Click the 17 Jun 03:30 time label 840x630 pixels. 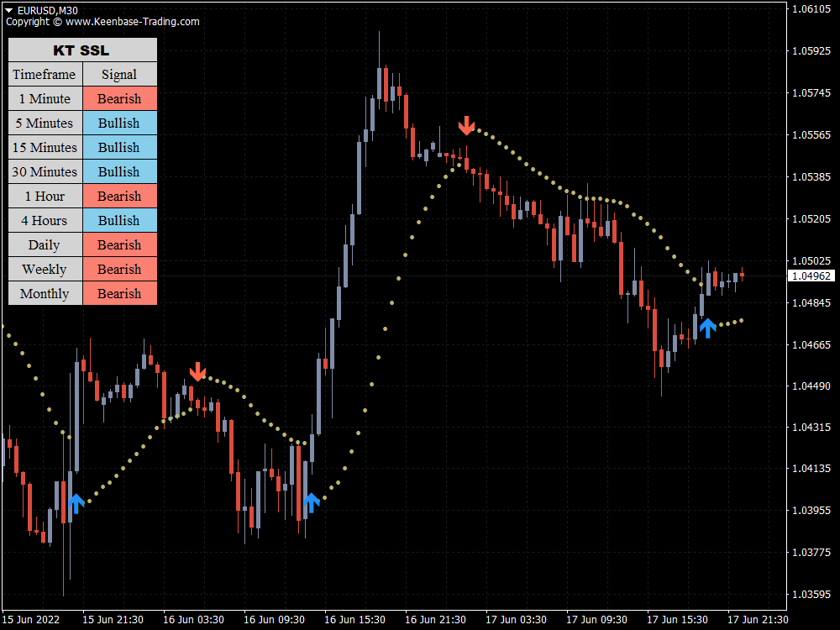[517, 620]
